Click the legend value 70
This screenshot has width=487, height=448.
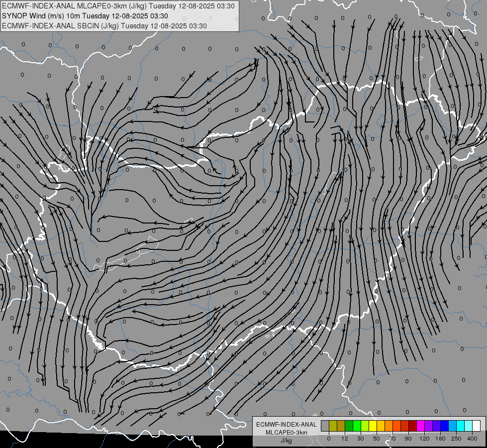(392, 439)
